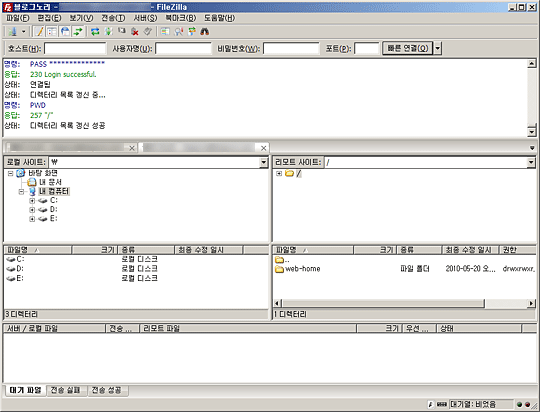Screen dimensions: 540x412
Task: Select 내 컴퓨터 in the local tree
Action: click(x=54, y=191)
